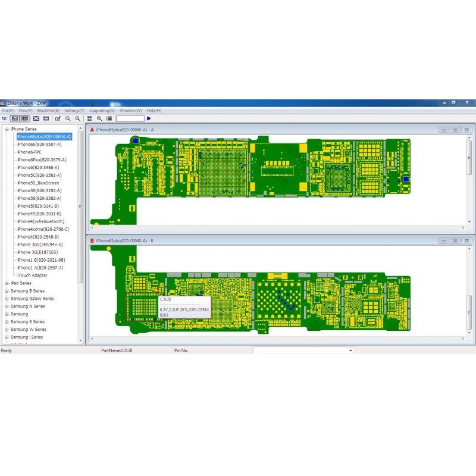Click the zoom out magnifier icon
Viewport: 476px width, 476px height.
[x=68, y=118]
